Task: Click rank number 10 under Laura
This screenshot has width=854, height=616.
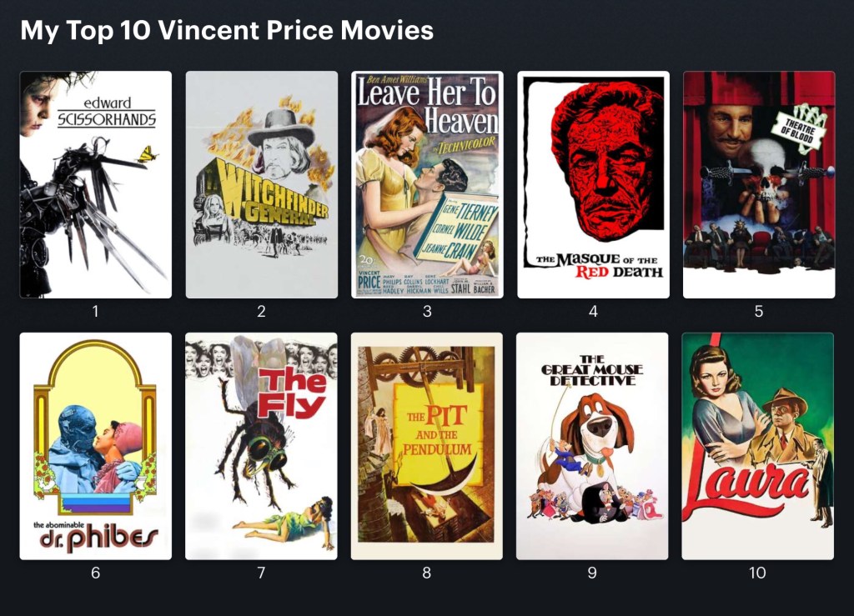Action: pyautogui.click(x=757, y=573)
